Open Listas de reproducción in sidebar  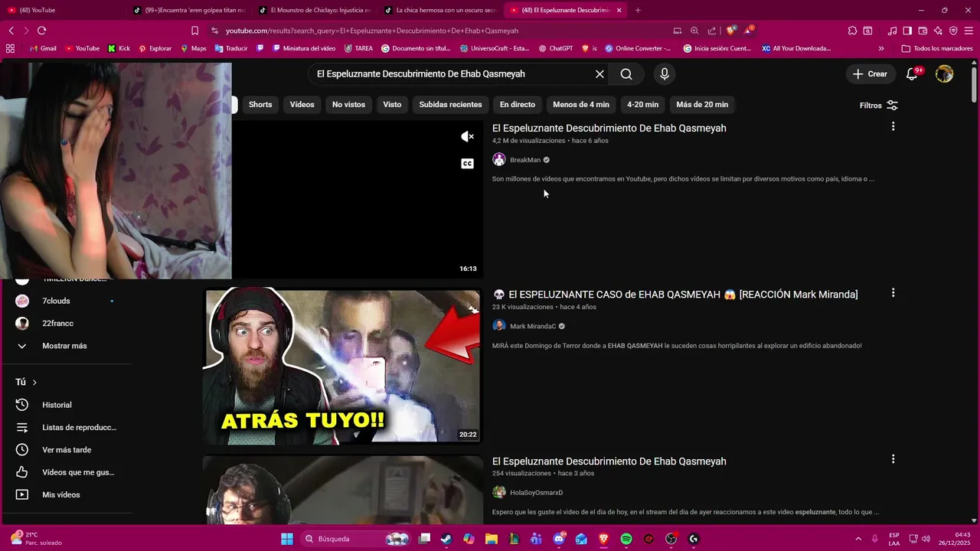[79, 428]
